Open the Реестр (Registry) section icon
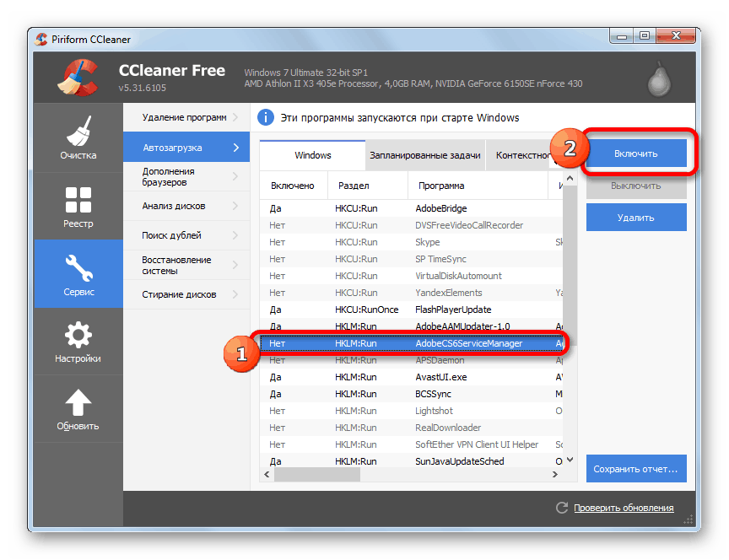Image resolution: width=729 pixels, height=560 pixels. pyautogui.click(x=78, y=200)
